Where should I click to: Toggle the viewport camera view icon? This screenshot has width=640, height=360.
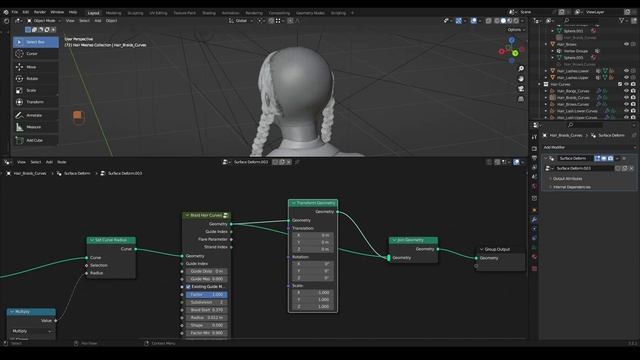click(521, 89)
